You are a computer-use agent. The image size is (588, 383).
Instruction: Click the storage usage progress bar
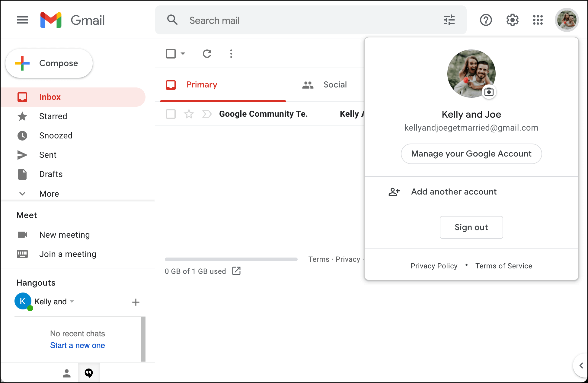(x=231, y=259)
